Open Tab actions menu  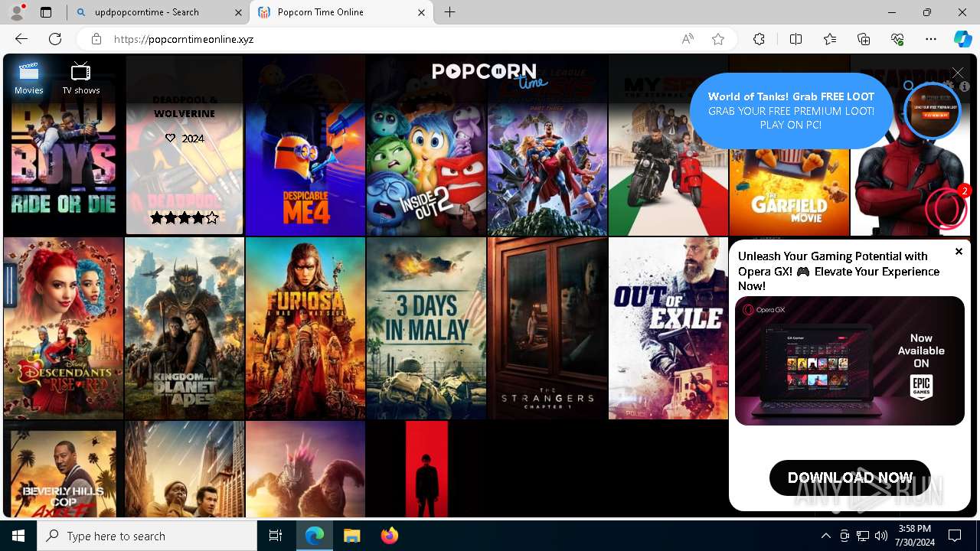point(46,12)
